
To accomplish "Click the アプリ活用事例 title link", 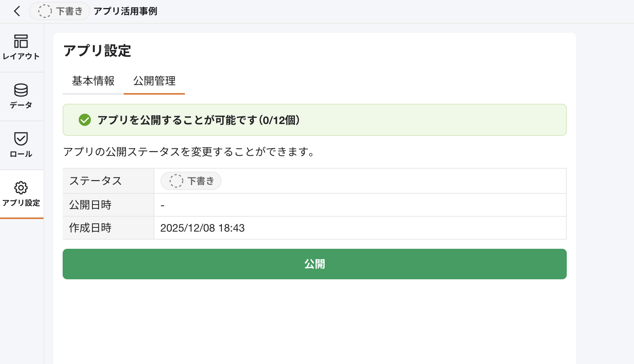I will point(126,11).
